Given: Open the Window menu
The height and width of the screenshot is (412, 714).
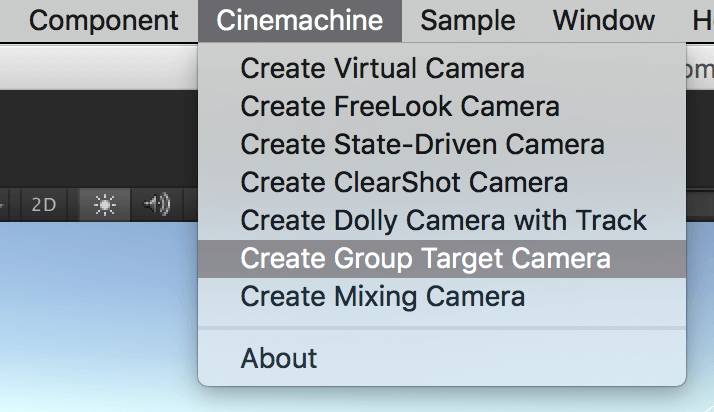Looking at the screenshot, I should click(x=603, y=20).
